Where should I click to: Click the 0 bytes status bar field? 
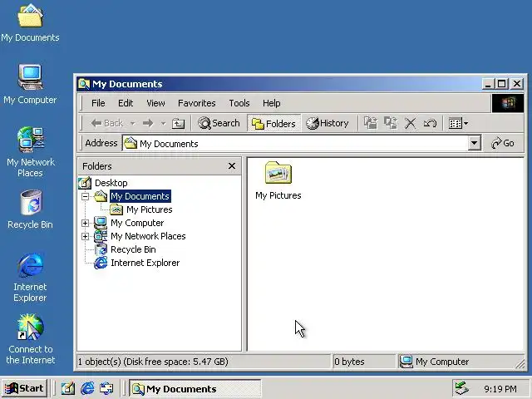(364, 362)
